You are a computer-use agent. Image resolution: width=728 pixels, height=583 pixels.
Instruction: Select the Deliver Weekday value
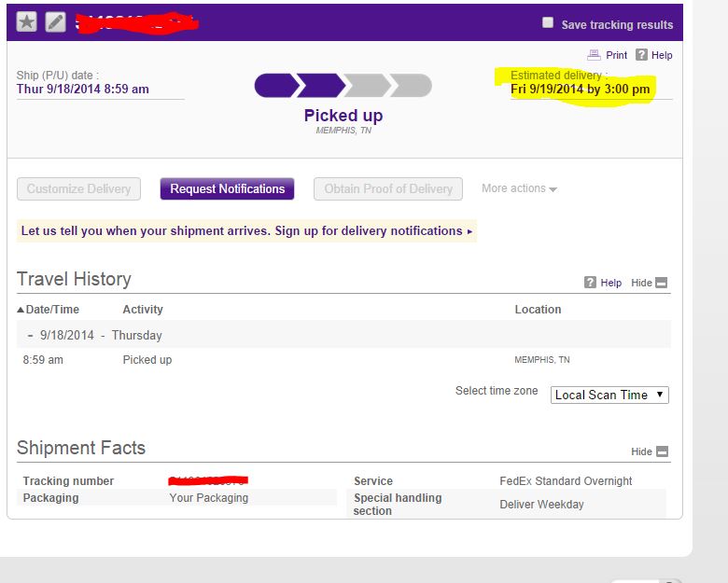[541, 504]
